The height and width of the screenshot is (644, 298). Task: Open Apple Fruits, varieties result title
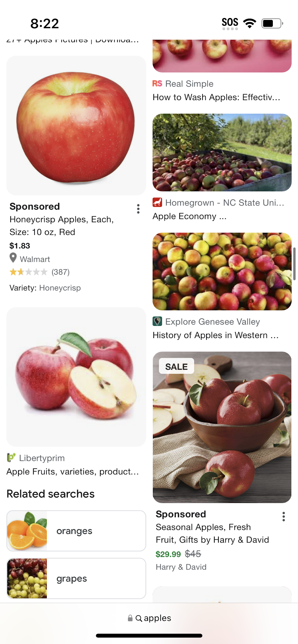[73, 472]
